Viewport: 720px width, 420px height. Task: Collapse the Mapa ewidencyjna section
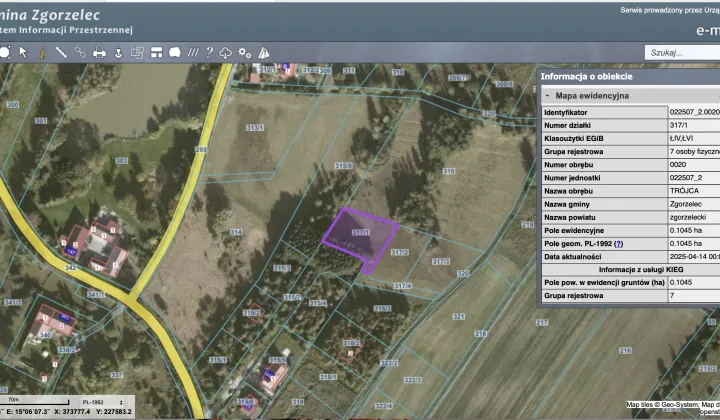pyautogui.click(x=547, y=95)
